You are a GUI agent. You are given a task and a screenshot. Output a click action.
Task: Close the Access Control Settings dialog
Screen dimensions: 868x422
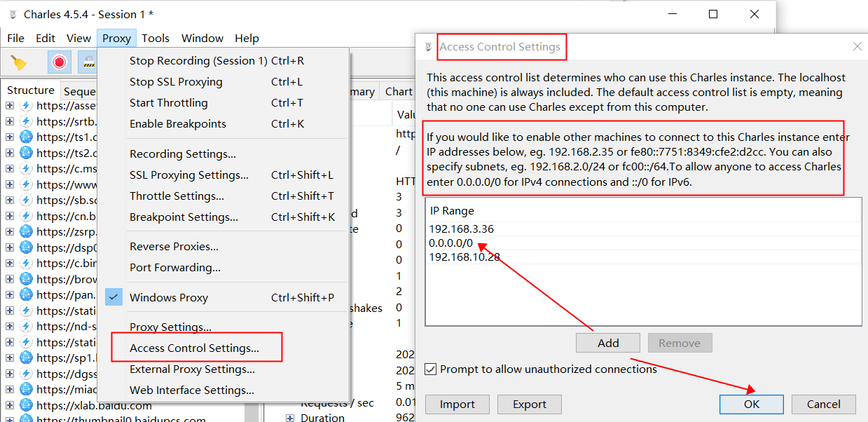coord(857,46)
